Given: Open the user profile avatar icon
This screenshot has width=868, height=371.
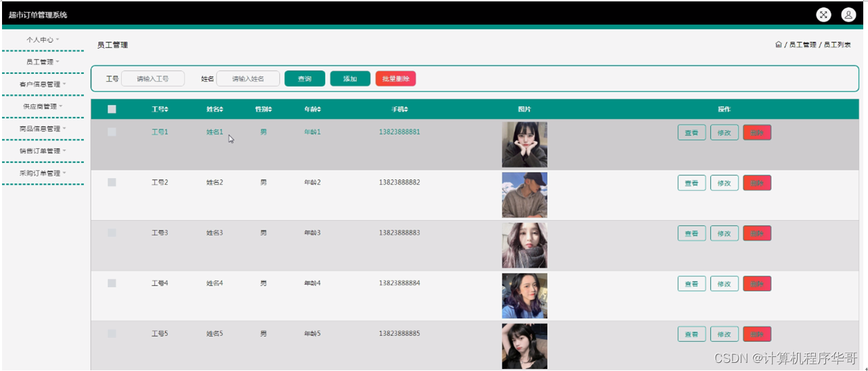Looking at the screenshot, I should 848,14.
